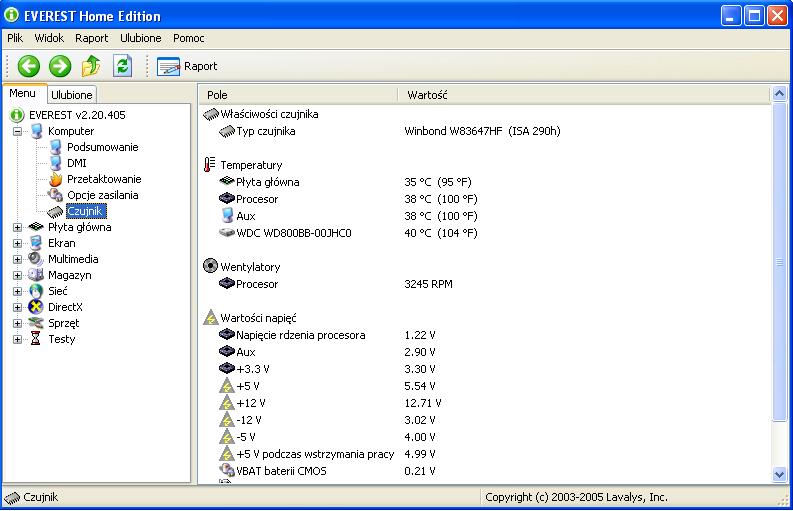
Task: Click the Czujnik chip icon in the tree
Action: point(55,211)
